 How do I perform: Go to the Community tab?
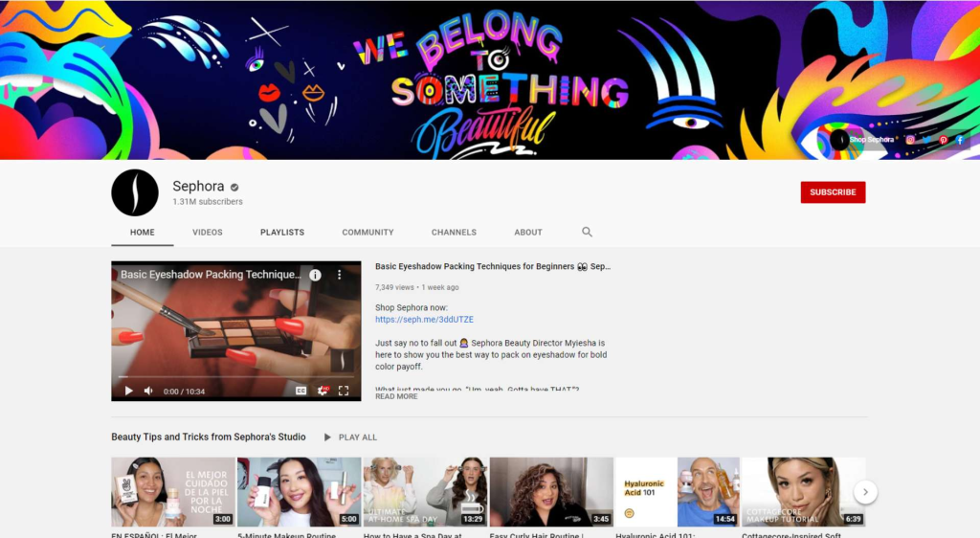point(367,233)
